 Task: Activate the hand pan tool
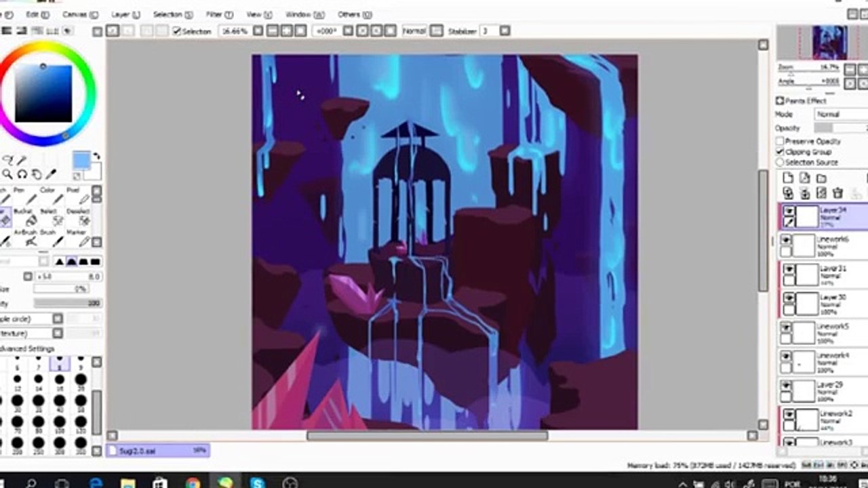pyautogui.click(x=37, y=174)
